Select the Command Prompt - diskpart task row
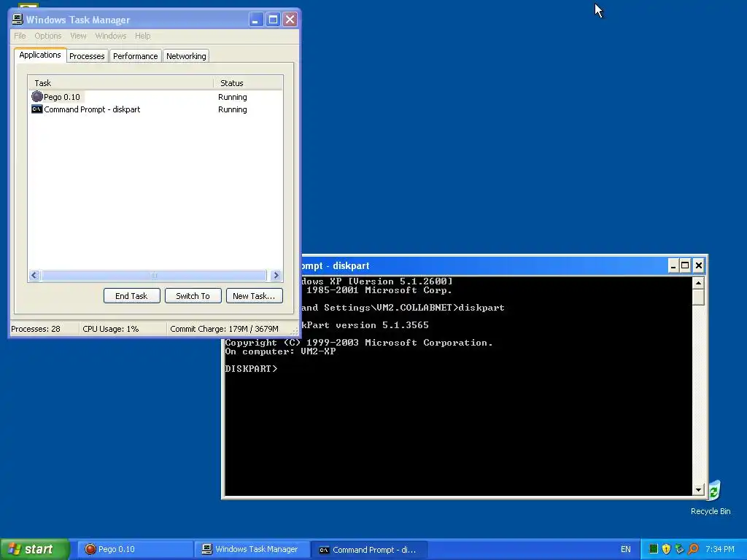This screenshot has height=560, width=747. click(155, 109)
